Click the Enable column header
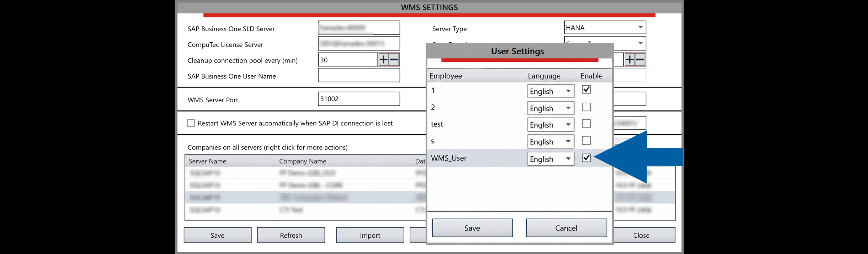 (x=591, y=76)
